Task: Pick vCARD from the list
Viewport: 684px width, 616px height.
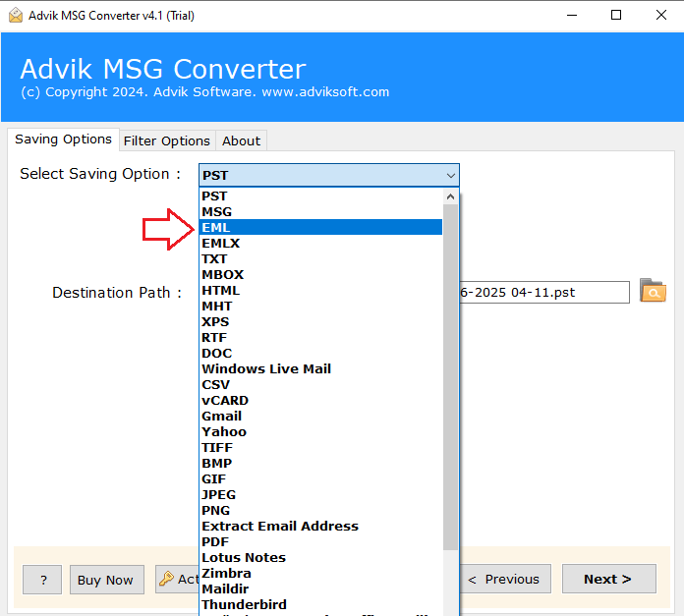Action: coord(320,400)
